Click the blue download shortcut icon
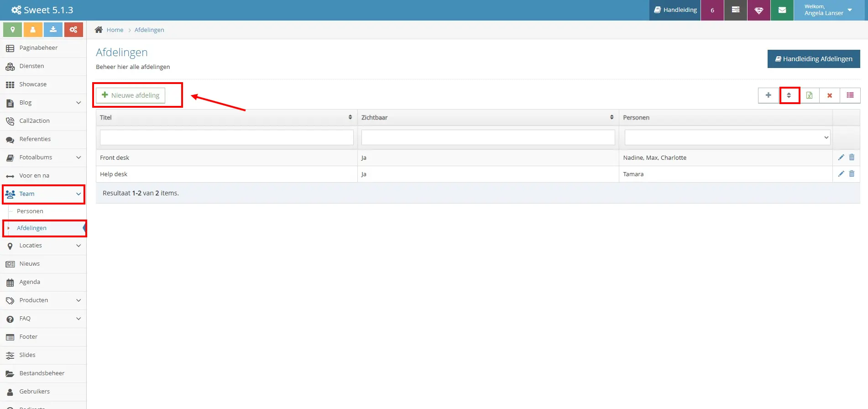 53,30
